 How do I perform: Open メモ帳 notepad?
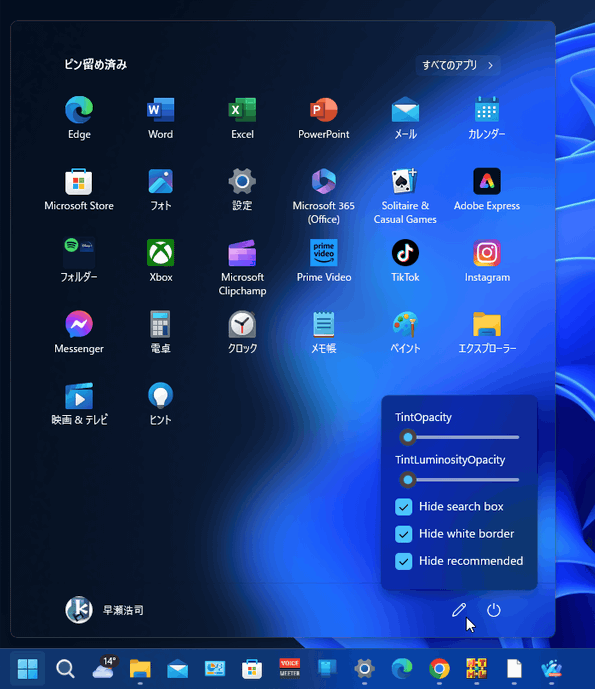[x=324, y=332]
